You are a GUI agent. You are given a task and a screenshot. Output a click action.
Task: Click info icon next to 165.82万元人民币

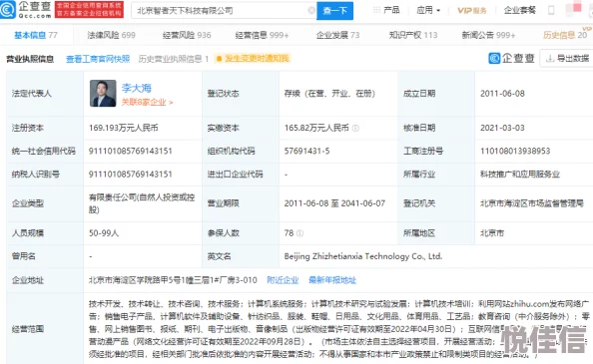[x=355, y=128]
